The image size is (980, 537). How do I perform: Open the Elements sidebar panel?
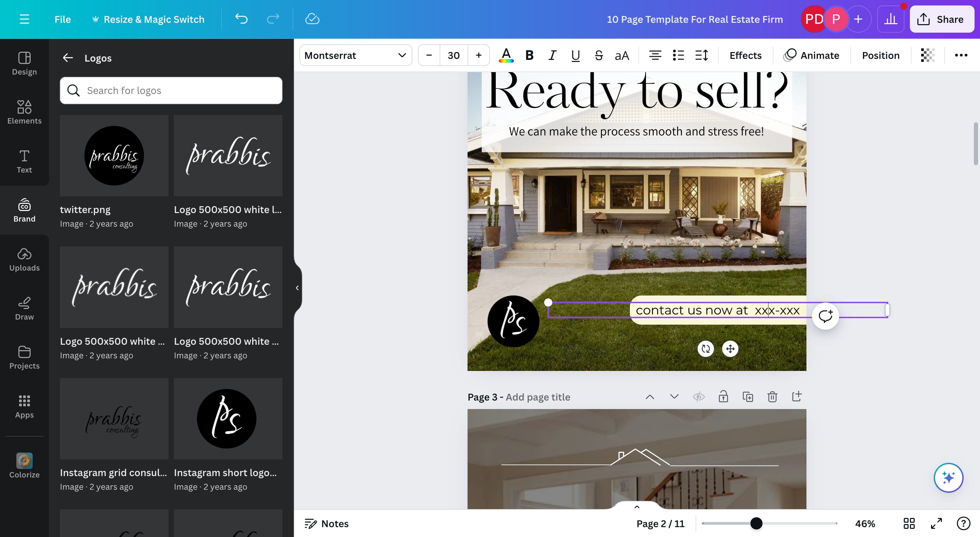tap(24, 112)
